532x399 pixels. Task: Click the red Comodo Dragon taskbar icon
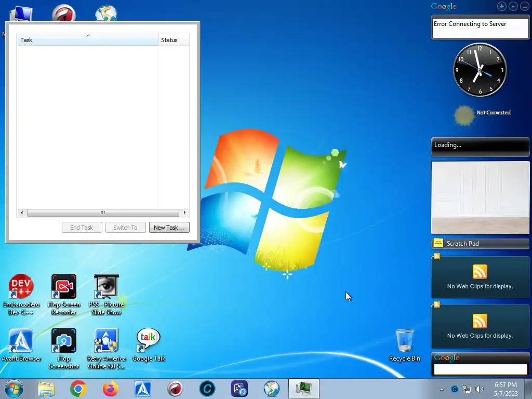pos(175,389)
